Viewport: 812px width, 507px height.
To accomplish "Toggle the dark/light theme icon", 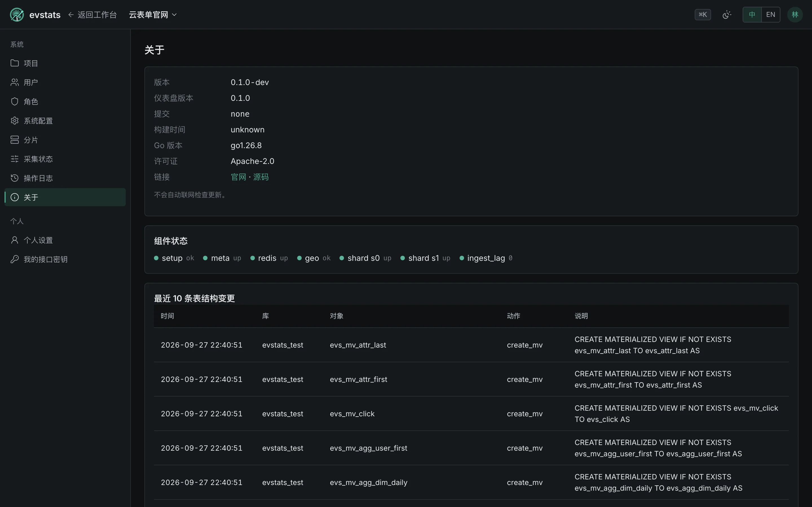I will [x=727, y=15].
